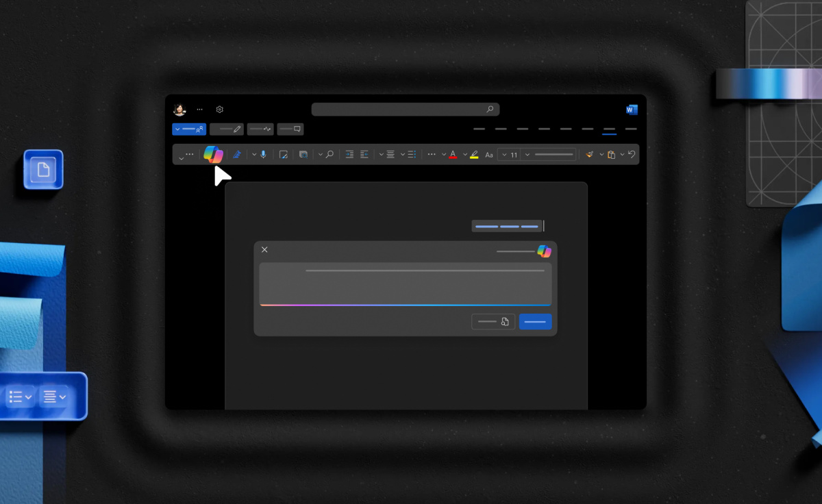822x504 pixels.
Task: Click the Editor pen icon beside Copilot
Action: (237, 155)
